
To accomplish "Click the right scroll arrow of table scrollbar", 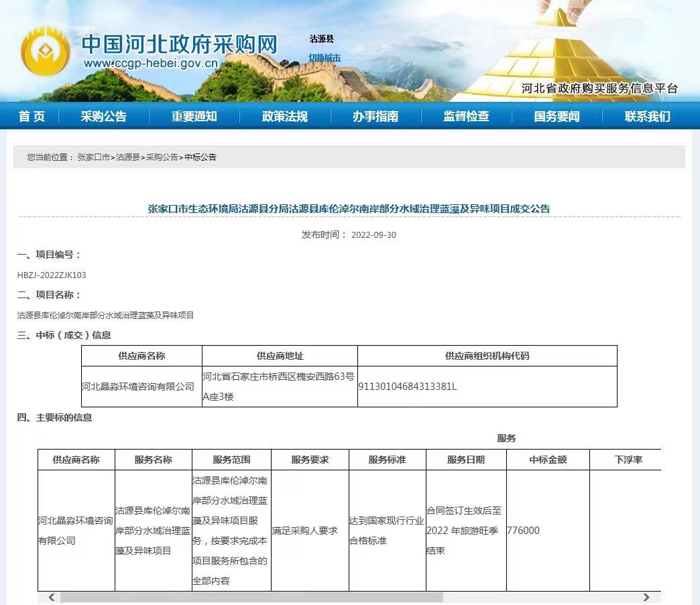I will tap(646, 597).
